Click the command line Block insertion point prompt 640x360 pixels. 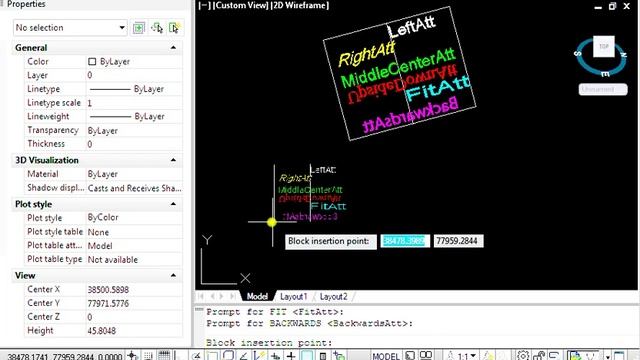click(269, 342)
